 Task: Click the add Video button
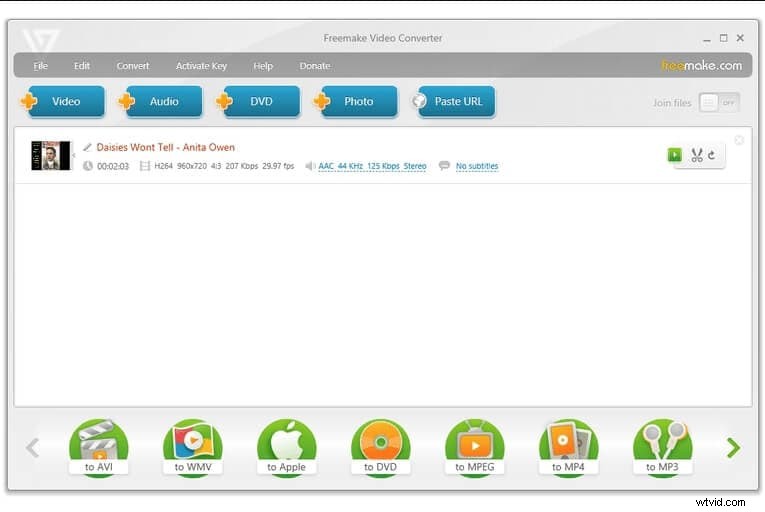point(64,101)
